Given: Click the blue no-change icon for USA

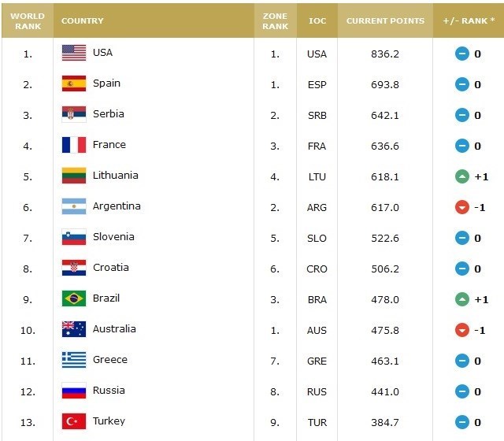Looking at the screenshot, I should point(462,54).
